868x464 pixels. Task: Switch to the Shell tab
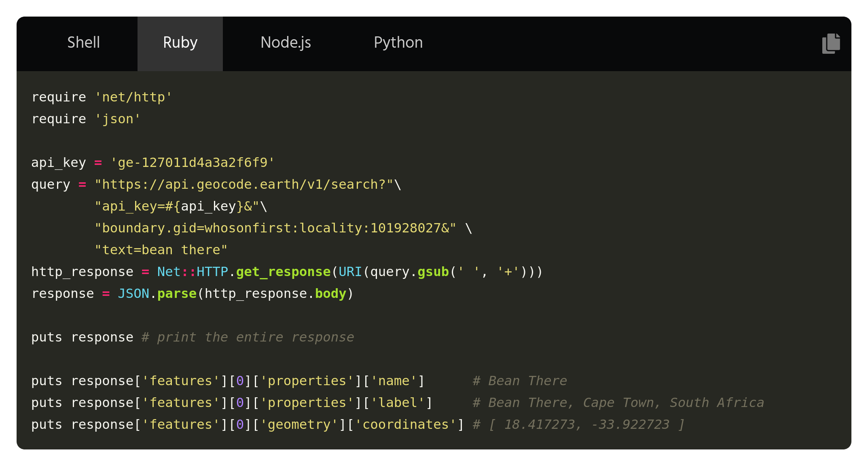pos(83,42)
